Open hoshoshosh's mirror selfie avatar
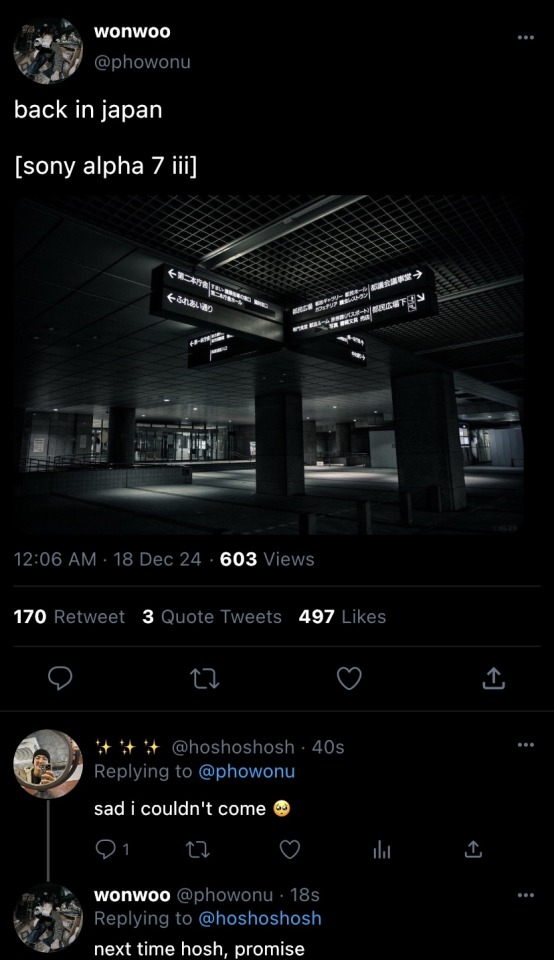Viewport: 554px width, 960px height. (x=48, y=763)
